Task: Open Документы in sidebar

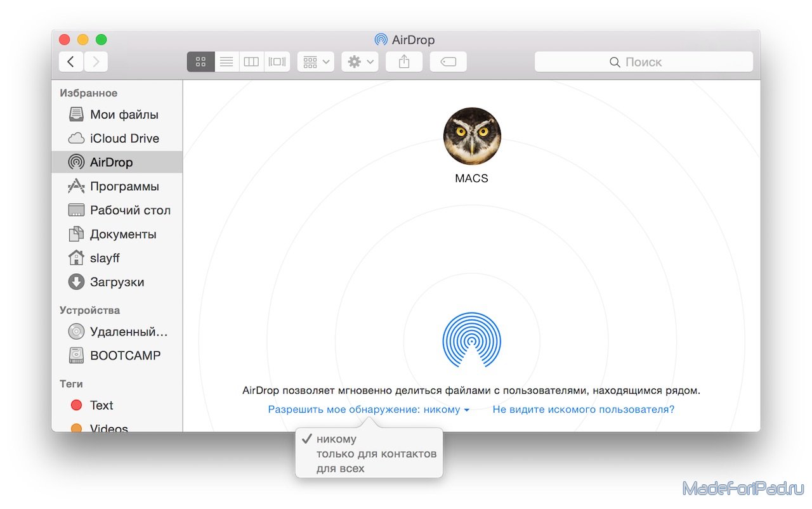Action: 117,234
